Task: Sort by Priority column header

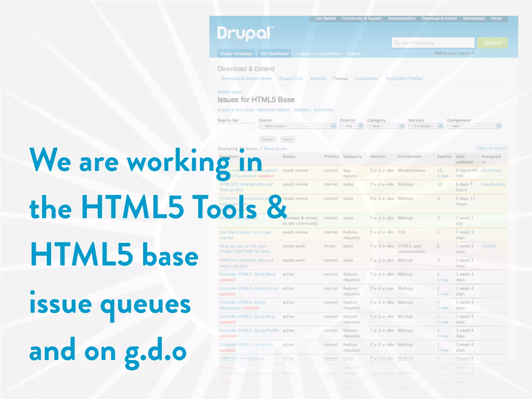Action: [331, 156]
